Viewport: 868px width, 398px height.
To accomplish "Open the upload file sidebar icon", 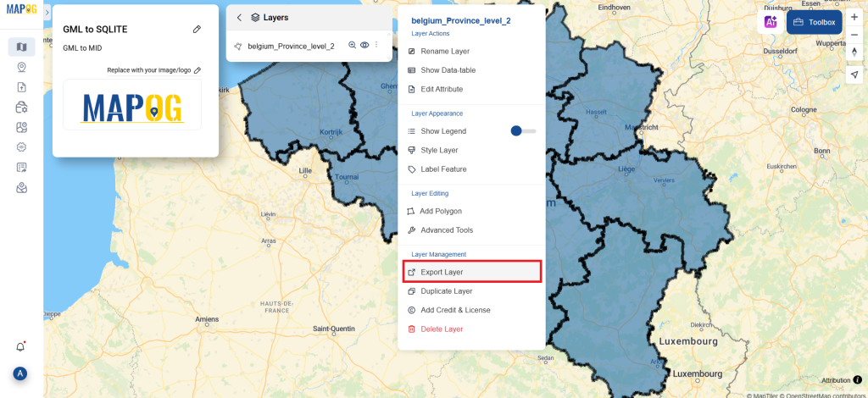I will tap(21, 87).
